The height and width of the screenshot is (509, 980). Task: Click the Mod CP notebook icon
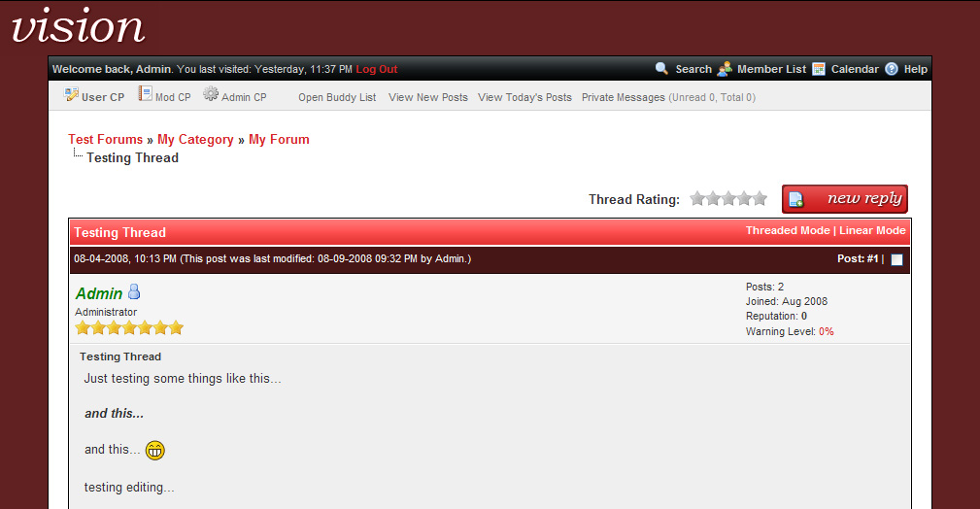point(145,94)
